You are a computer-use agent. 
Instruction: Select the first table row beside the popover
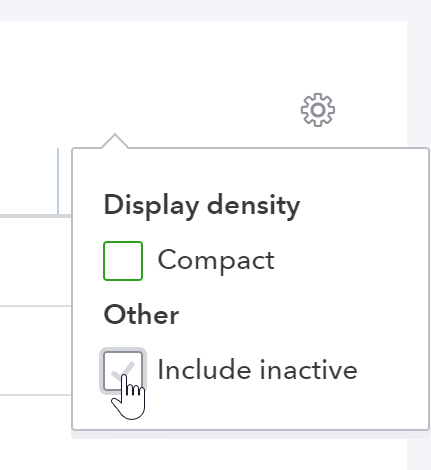[36, 262]
